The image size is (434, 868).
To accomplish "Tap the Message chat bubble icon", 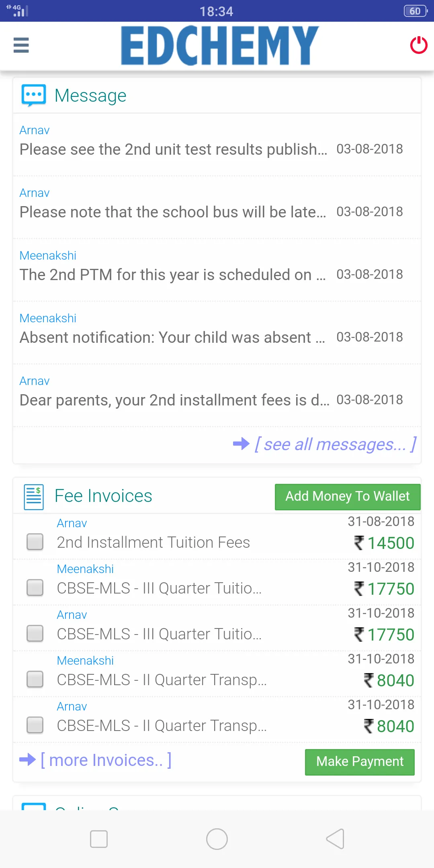I will tap(34, 95).
